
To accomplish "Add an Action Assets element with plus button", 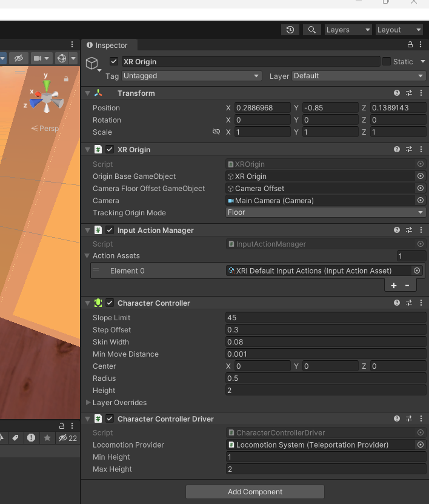I will 394,285.
